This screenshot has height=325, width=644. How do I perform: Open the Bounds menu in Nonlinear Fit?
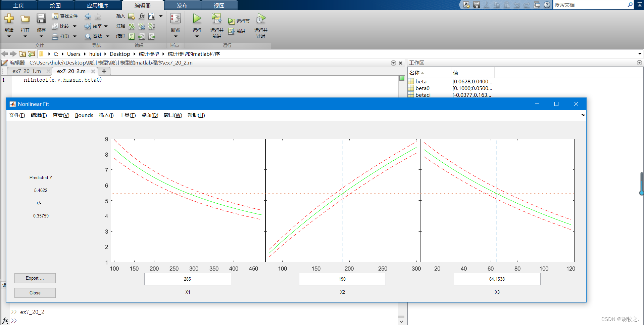tap(84, 115)
